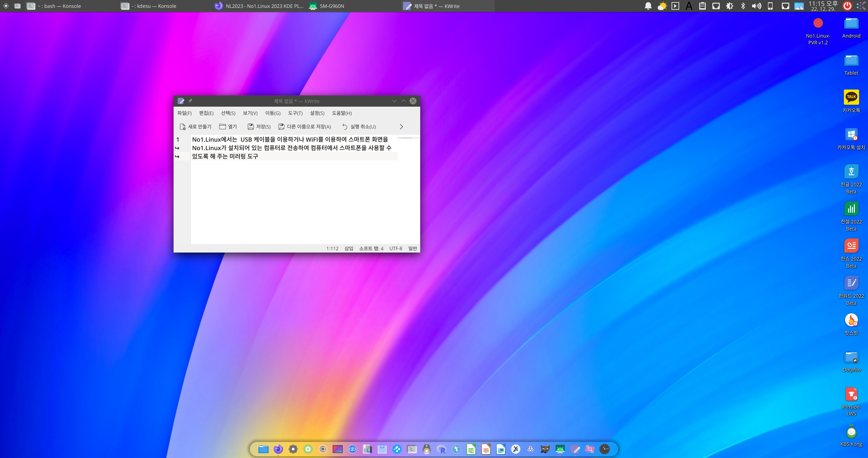Launch LibreOffice Calc from the dock
Viewport: 868px width, 458px height.
coord(471,449)
